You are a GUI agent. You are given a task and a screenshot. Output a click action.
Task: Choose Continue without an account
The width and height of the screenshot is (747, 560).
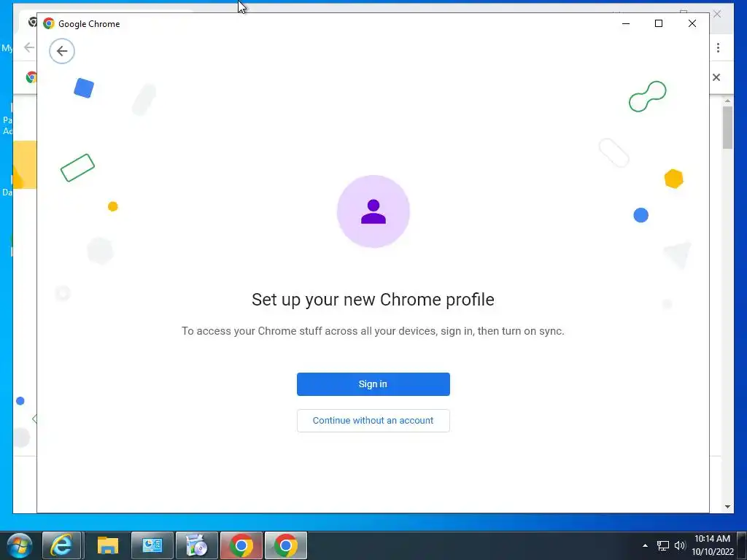pyautogui.click(x=373, y=421)
